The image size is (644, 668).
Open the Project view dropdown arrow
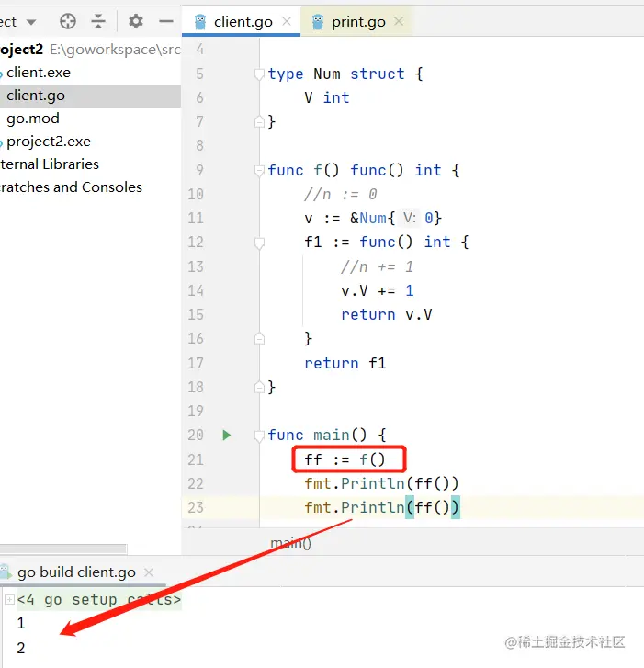[x=31, y=22]
